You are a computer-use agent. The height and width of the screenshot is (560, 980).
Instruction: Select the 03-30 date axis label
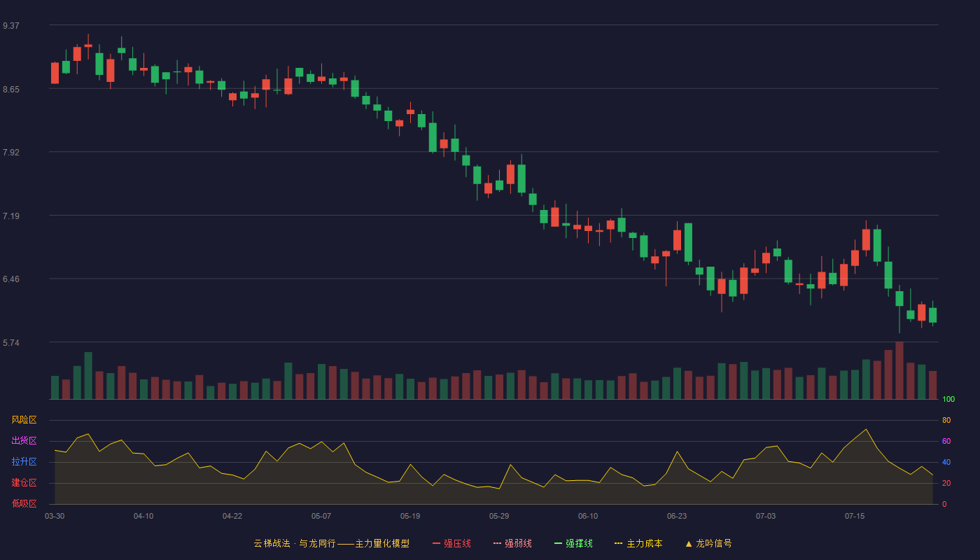(x=55, y=516)
